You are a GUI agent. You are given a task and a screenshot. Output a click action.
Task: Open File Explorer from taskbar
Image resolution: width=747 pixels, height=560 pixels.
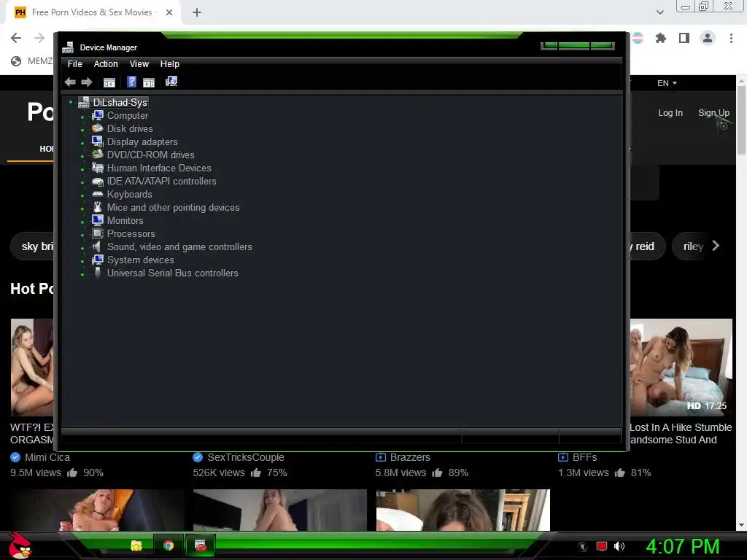[136, 545]
